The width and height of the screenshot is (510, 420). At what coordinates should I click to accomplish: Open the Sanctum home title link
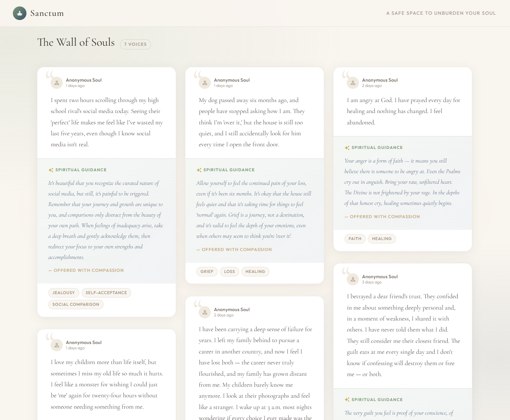[x=47, y=13]
